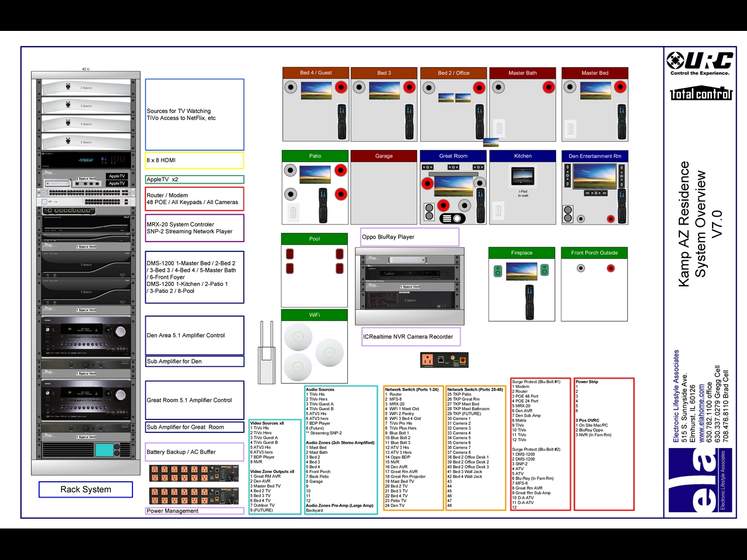The height and width of the screenshot is (560, 747).
Task: Click the Sub Amplifier for Great Room label
Action: (x=194, y=427)
